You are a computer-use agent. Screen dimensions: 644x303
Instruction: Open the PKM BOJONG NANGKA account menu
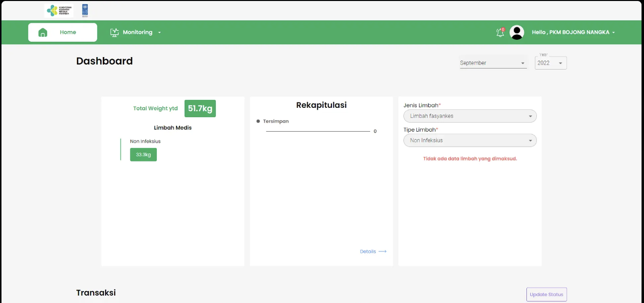tap(573, 32)
